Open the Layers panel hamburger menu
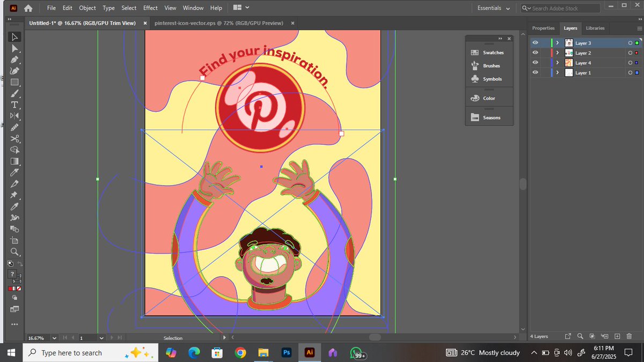 [x=639, y=28]
